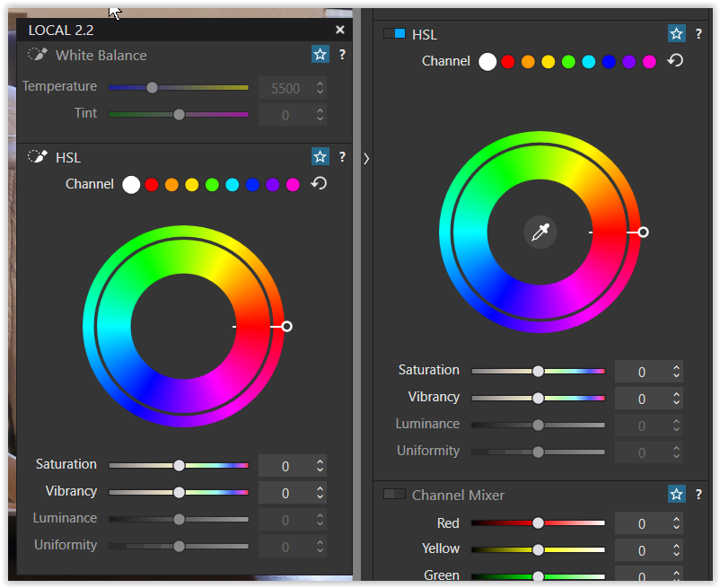The width and height of the screenshot is (720, 588).
Task: Click star icon of Channel Mixer
Action: pos(677,495)
